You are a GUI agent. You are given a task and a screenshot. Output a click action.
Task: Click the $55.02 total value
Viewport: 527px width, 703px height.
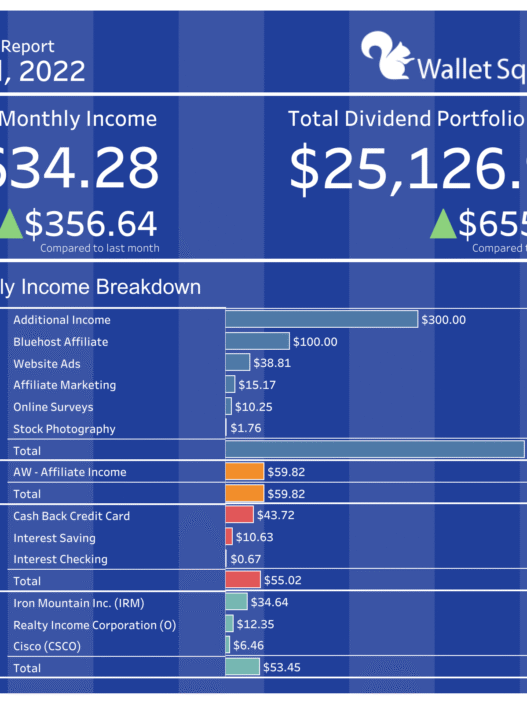pos(283,580)
